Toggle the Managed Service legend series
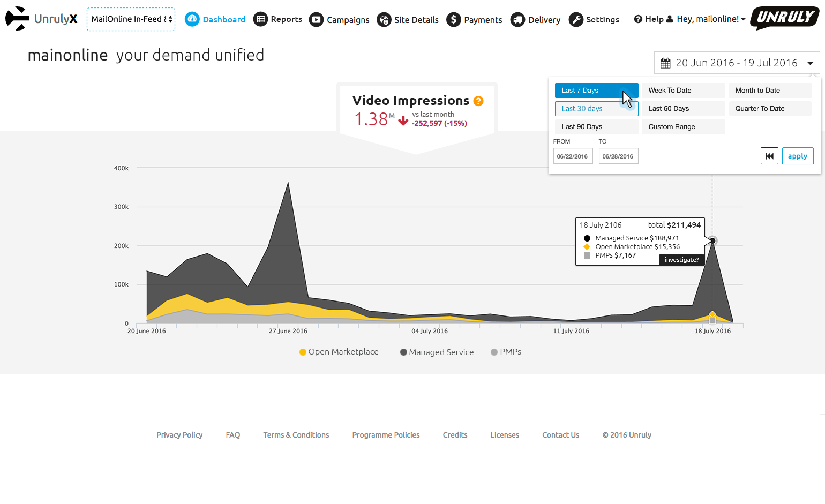Viewport: 825px width, 504px height. (x=437, y=352)
